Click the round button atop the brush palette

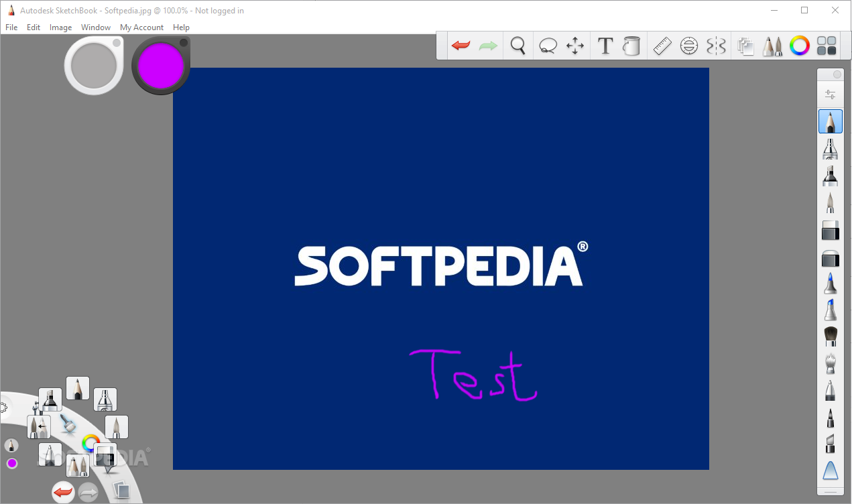pyautogui.click(x=837, y=74)
